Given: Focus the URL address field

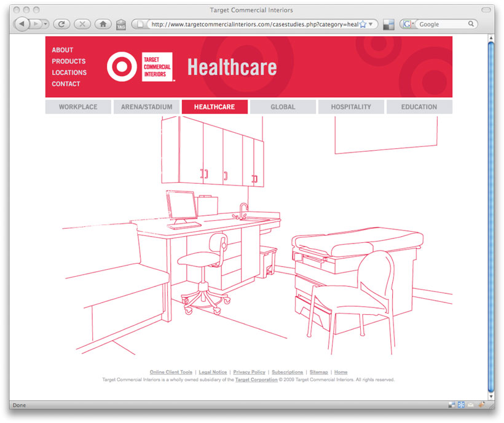Looking at the screenshot, I should [254, 24].
